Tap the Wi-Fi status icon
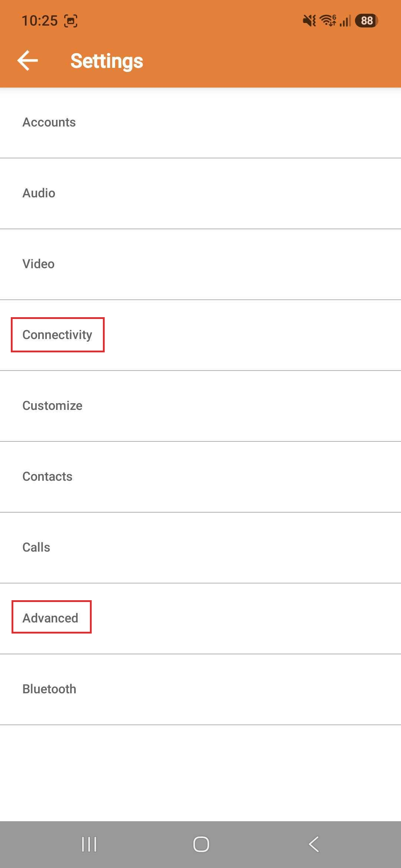The image size is (401, 868). click(x=328, y=20)
